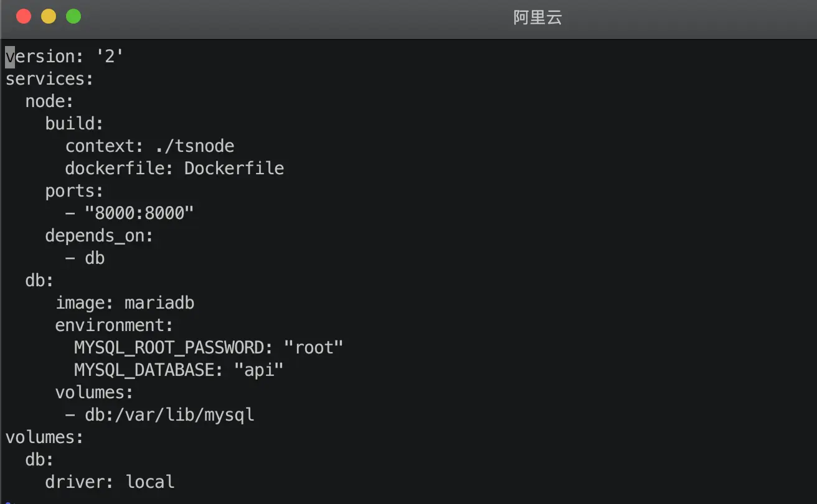Click the 'depends_on:' key

coord(99,236)
